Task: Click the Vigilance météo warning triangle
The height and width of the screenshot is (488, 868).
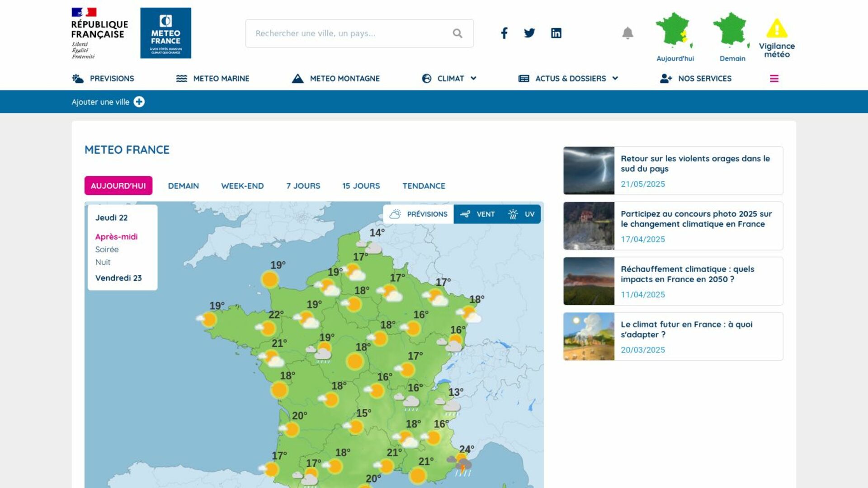Action: point(777,28)
